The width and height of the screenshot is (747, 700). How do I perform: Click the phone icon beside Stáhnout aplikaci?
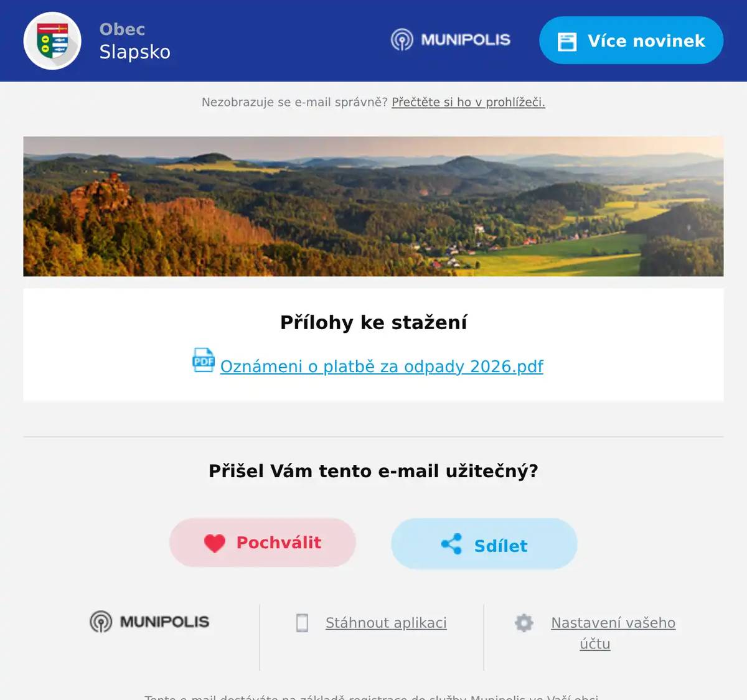(x=302, y=623)
